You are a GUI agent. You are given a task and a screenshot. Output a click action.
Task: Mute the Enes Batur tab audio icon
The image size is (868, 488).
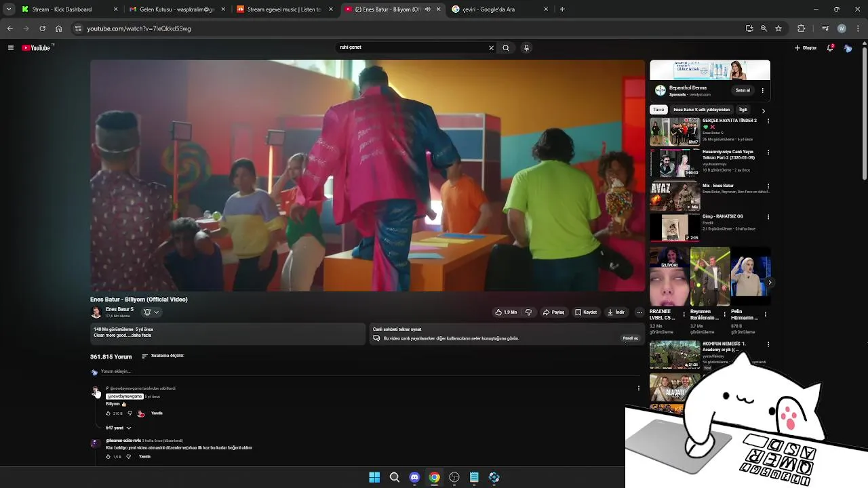click(427, 9)
